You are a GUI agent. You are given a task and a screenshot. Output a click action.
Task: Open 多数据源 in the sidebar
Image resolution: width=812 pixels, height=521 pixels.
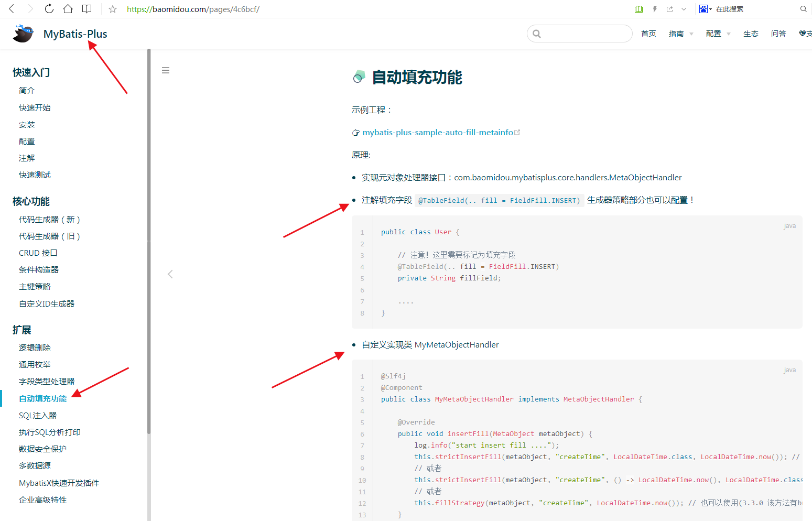tap(35, 466)
